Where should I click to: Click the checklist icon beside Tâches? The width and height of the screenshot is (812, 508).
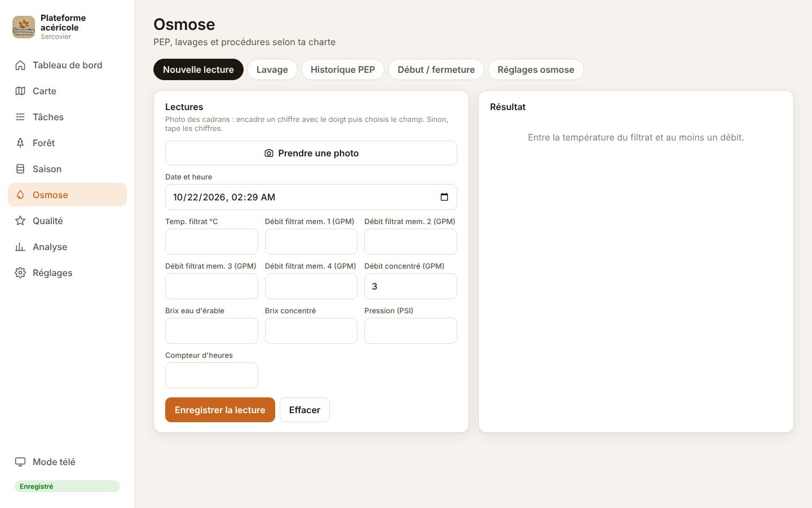20,117
